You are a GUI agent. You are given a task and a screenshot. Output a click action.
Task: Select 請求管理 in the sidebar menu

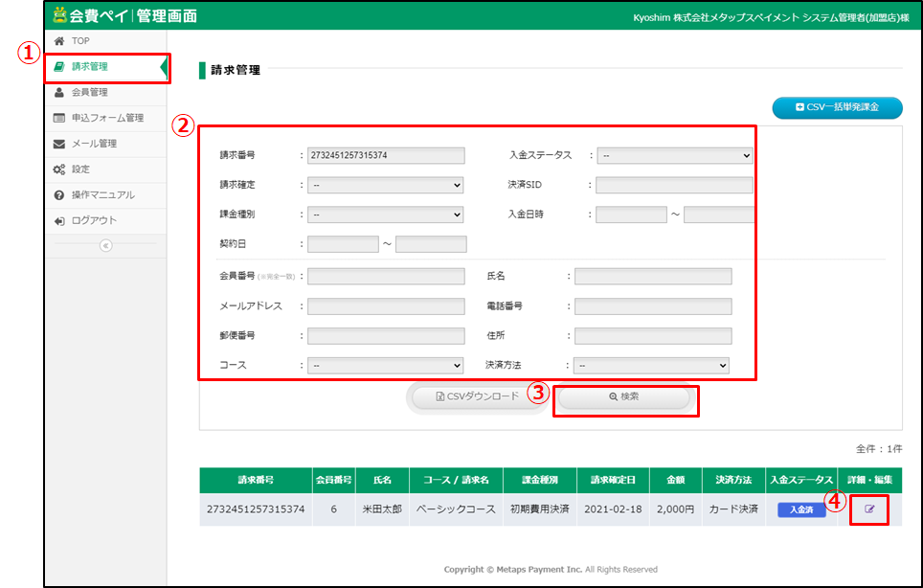coord(89,67)
